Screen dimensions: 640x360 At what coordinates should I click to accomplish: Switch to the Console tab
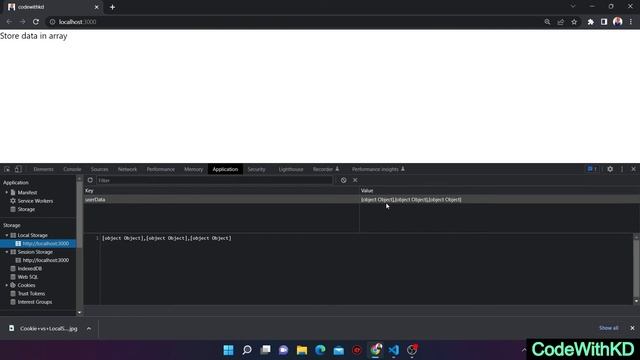(72, 169)
